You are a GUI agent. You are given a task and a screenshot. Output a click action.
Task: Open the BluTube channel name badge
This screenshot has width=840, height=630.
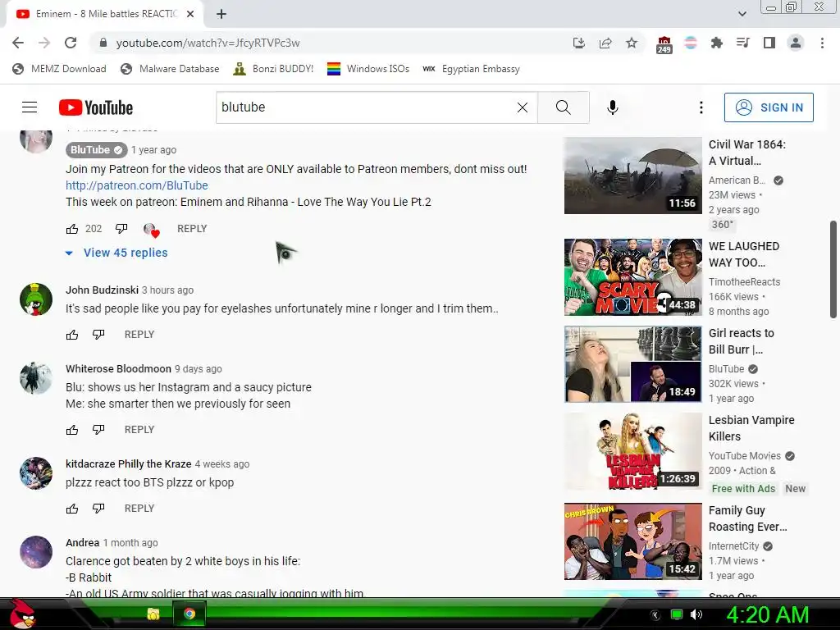pos(97,150)
